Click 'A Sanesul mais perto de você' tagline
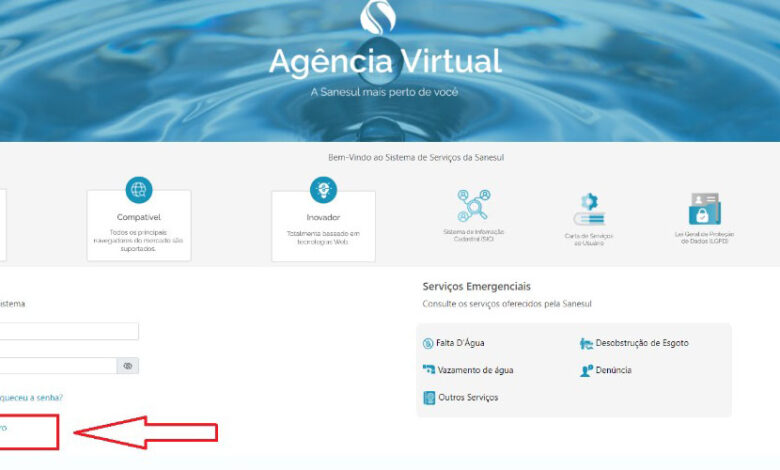The height and width of the screenshot is (470, 780). point(384,92)
